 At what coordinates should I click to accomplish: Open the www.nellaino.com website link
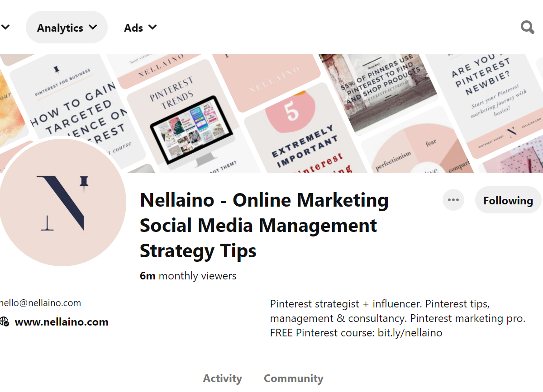(62, 322)
